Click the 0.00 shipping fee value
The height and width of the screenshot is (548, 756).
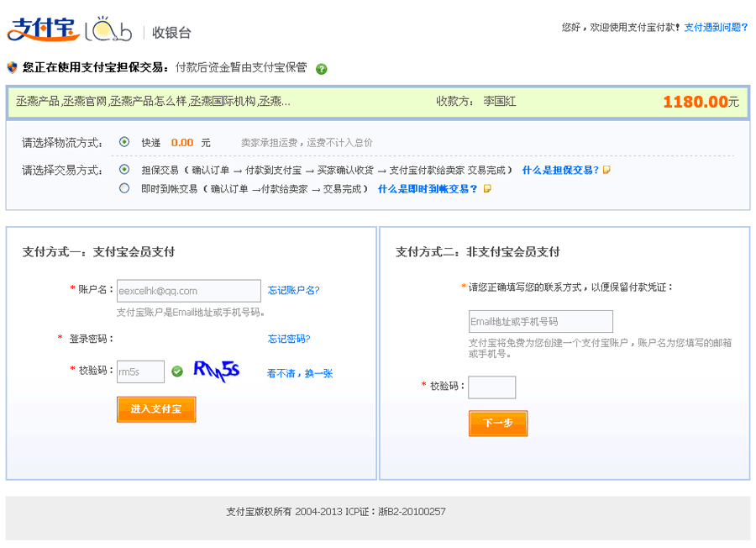point(182,143)
